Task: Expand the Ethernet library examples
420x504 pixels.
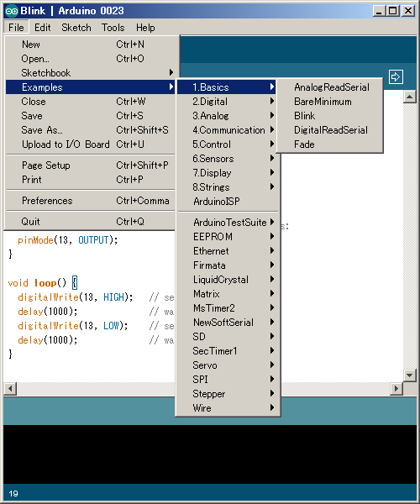Action: click(x=228, y=251)
